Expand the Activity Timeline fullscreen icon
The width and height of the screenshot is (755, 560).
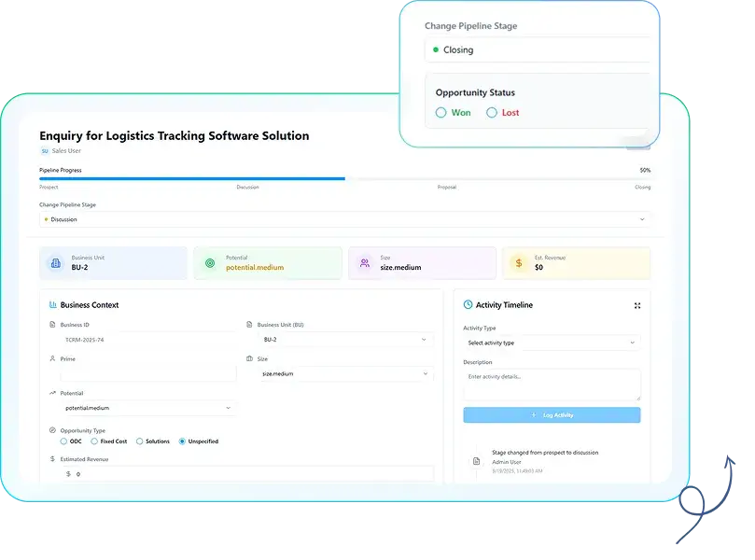tap(637, 305)
